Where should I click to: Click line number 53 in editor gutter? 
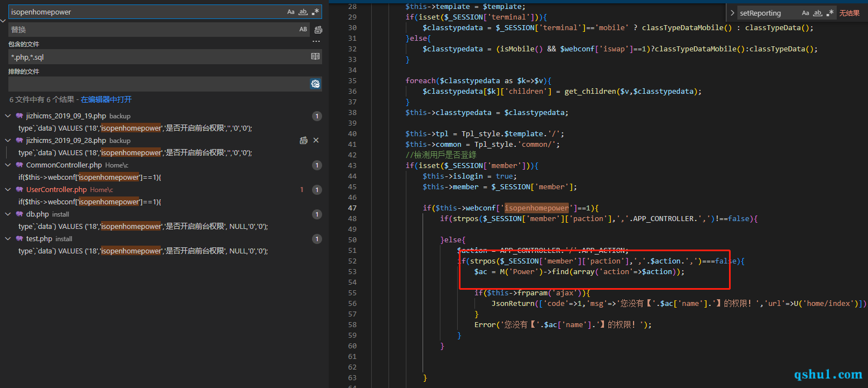352,272
